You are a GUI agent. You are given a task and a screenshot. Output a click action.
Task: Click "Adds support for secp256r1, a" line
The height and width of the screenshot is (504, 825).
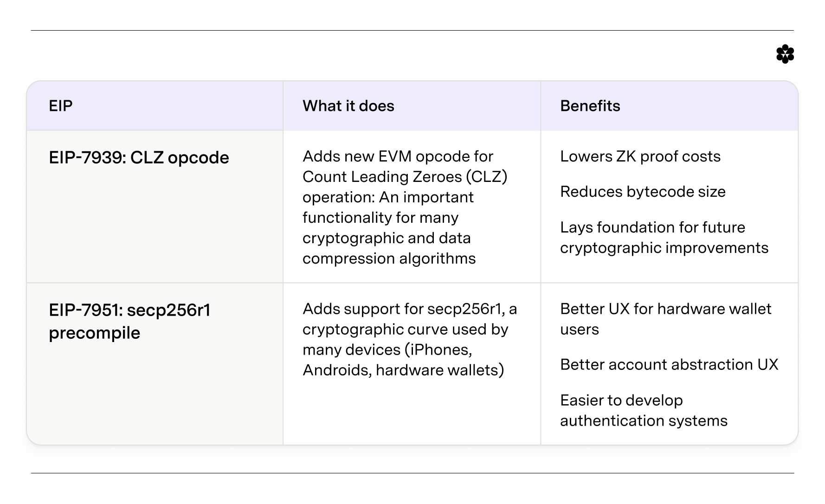tap(409, 309)
